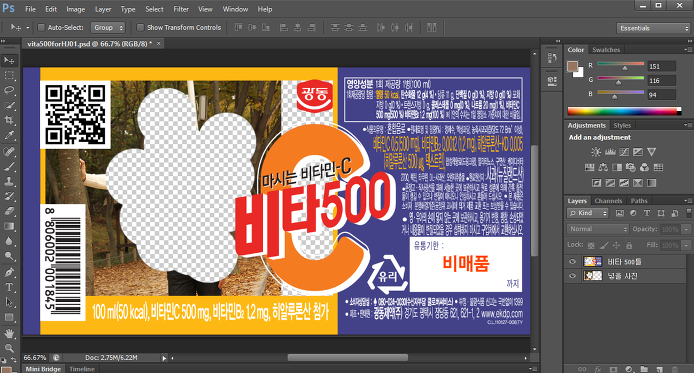Add a Curves adjustment

624,152
